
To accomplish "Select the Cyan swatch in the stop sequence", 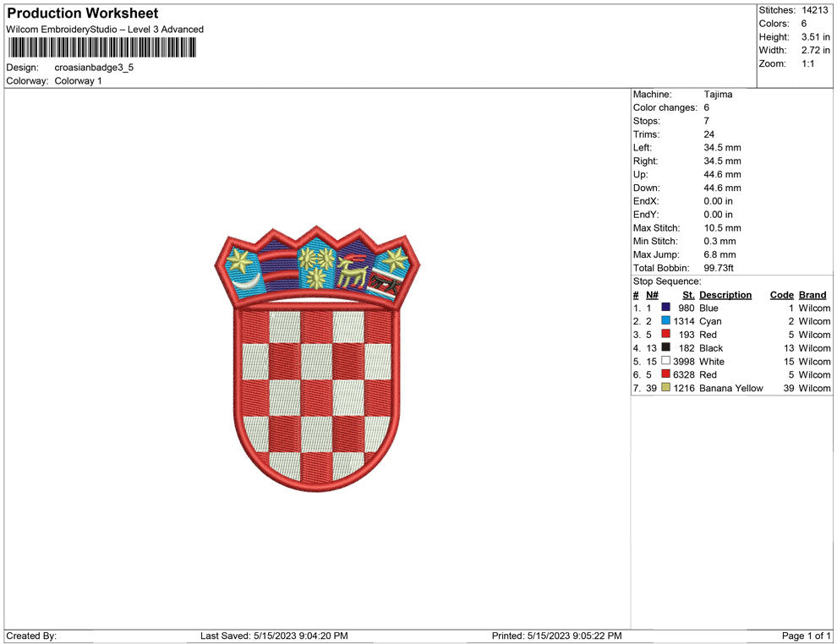I will pyautogui.click(x=665, y=321).
